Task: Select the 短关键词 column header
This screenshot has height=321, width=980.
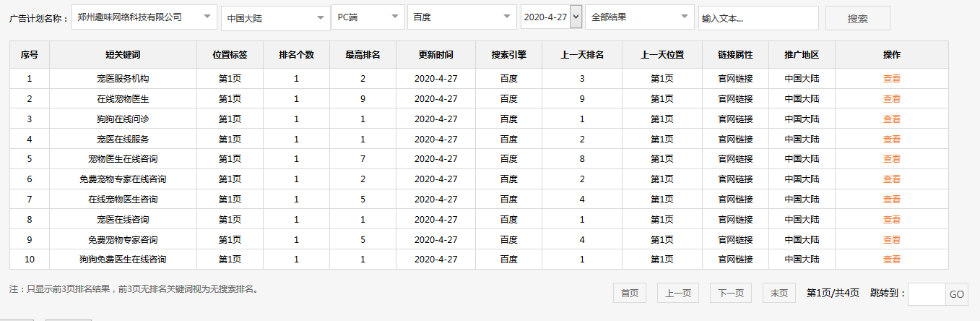Action: click(x=123, y=55)
